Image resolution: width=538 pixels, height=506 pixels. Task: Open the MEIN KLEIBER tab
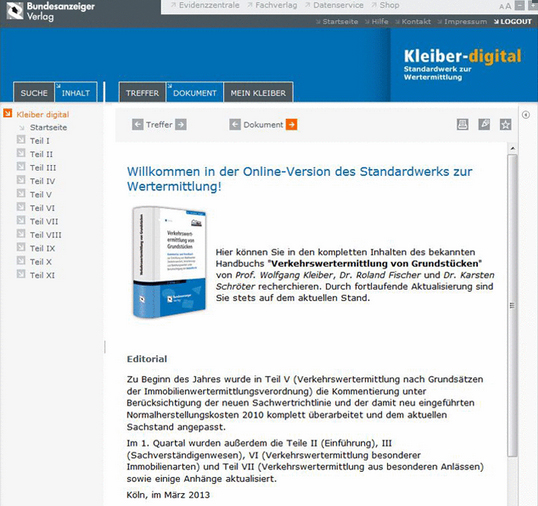[x=258, y=92]
